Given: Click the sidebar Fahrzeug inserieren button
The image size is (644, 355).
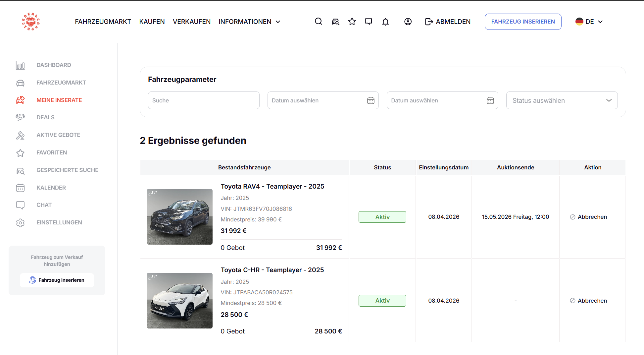Looking at the screenshot, I should 57,280.
